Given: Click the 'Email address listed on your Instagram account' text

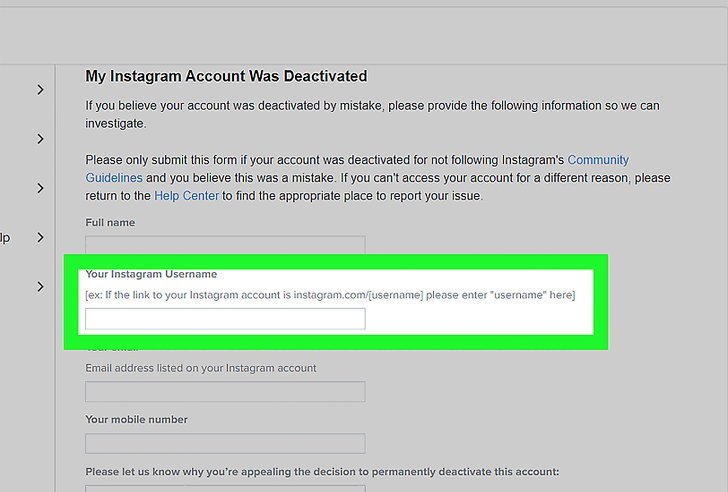Looking at the screenshot, I should tap(201, 368).
